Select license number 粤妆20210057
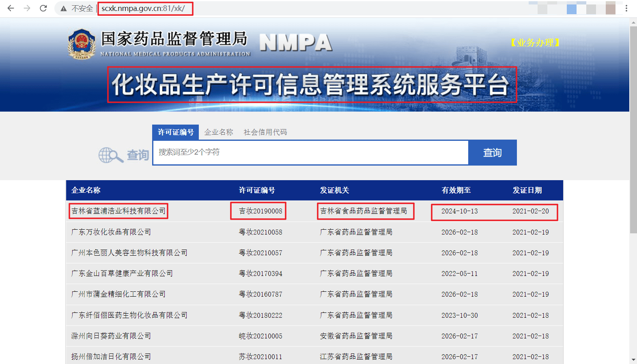Screen dimensions: 637x364 [x=260, y=253]
